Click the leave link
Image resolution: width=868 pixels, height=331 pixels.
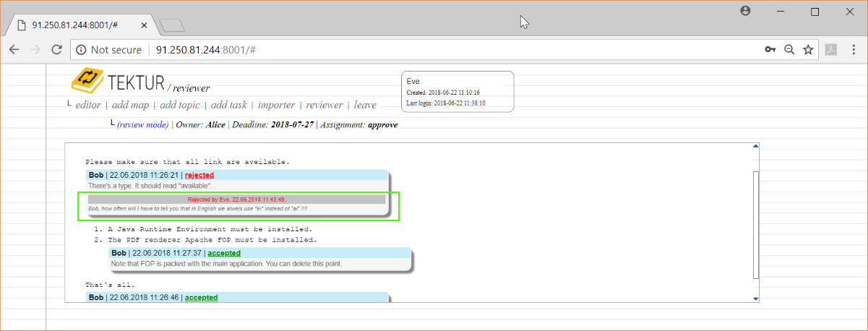[x=365, y=106]
